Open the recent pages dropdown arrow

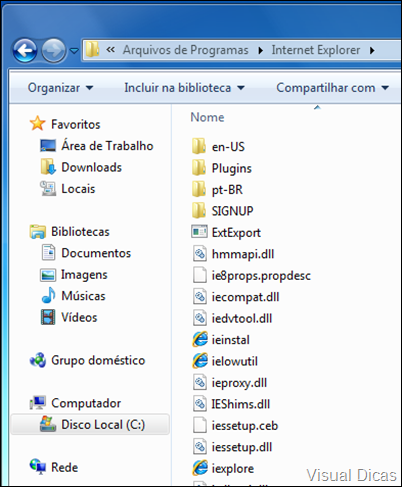tap(74, 51)
